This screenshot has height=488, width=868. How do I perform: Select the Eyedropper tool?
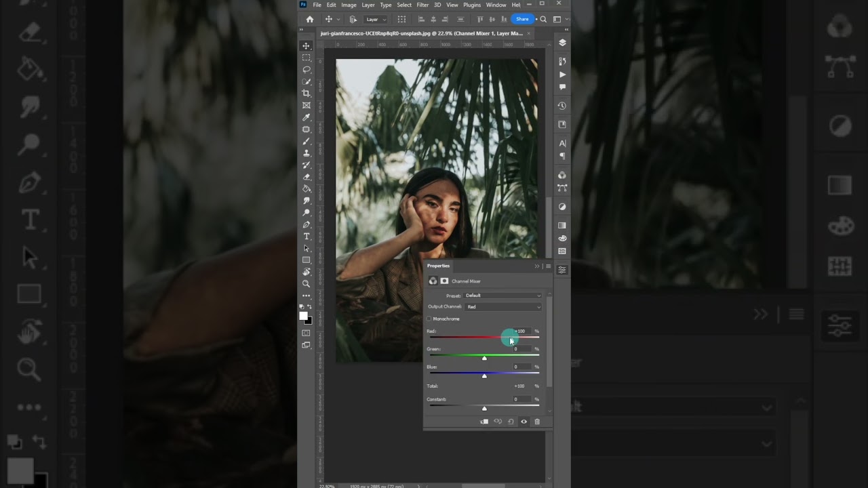(x=306, y=117)
